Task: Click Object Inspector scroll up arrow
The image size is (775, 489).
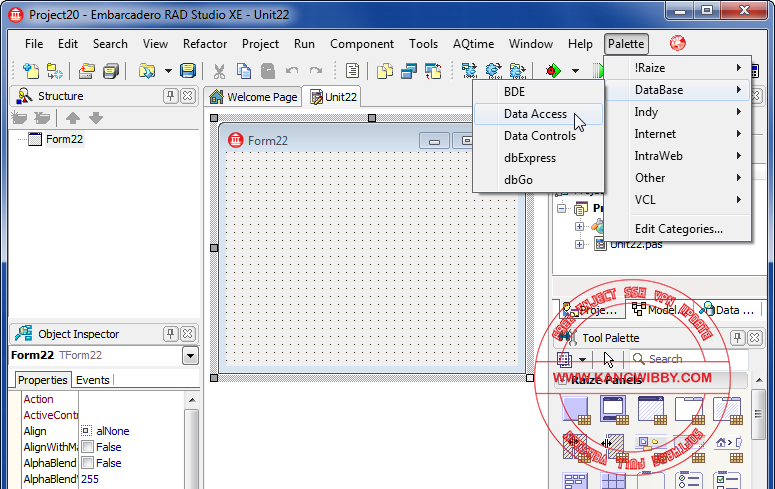Action: [192, 400]
